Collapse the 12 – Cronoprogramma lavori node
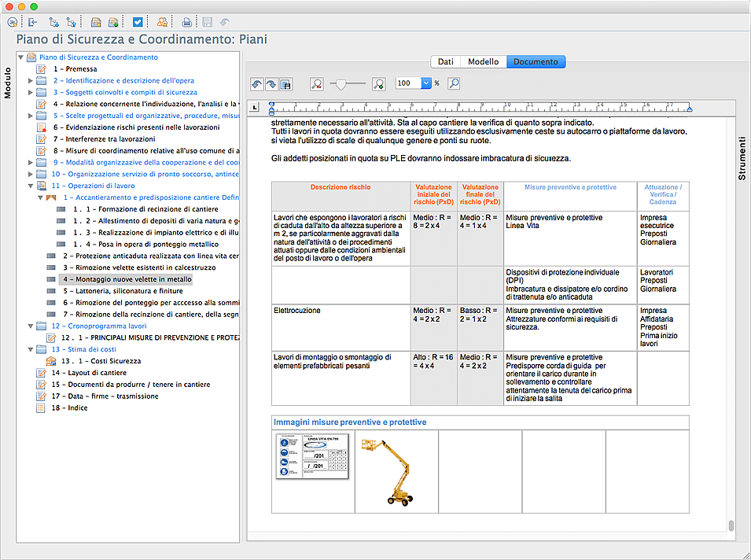This screenshot has width=751, height=560. 31,326
